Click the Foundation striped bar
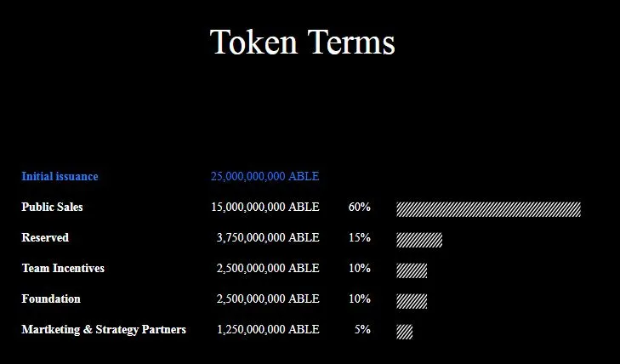This screenshot has width=620, height=364. coord(412,301)
